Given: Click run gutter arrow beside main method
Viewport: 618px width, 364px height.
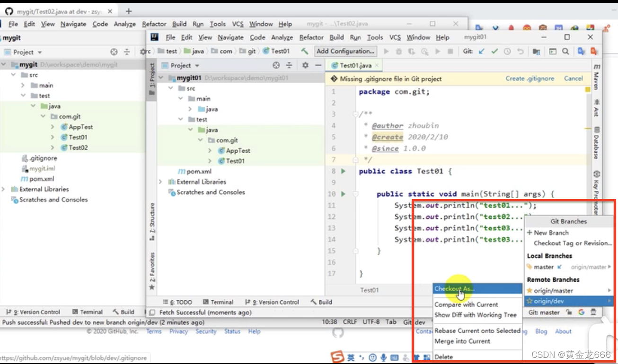Looking at the screenshot, I should [x=344, y=194].
